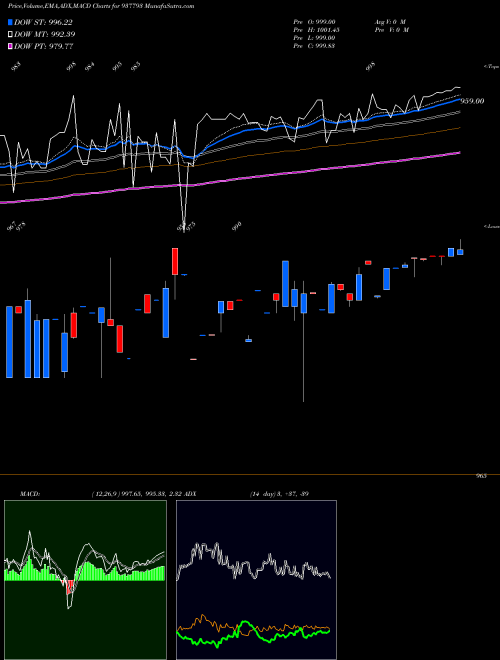Click the last blue candlestick on the right
This screenshot has height=660, width=500.
[460, 252]
